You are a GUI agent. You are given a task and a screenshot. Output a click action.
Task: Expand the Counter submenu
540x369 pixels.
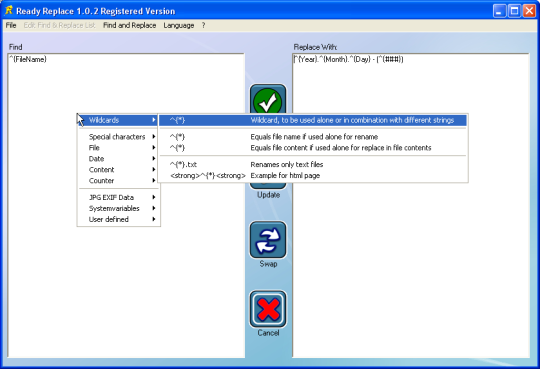(118, 181)
